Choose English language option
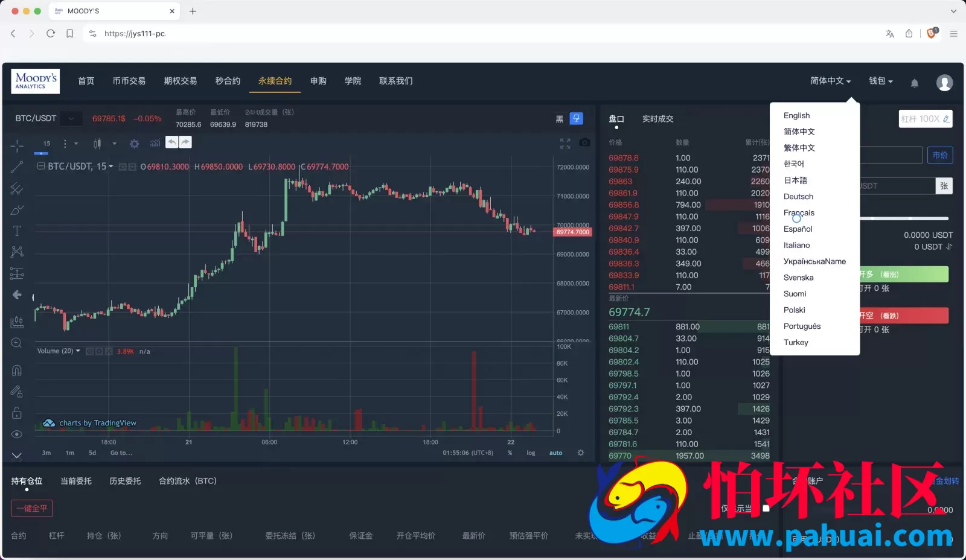The width and height of the screenshot is (966, 560). (796, 115)
